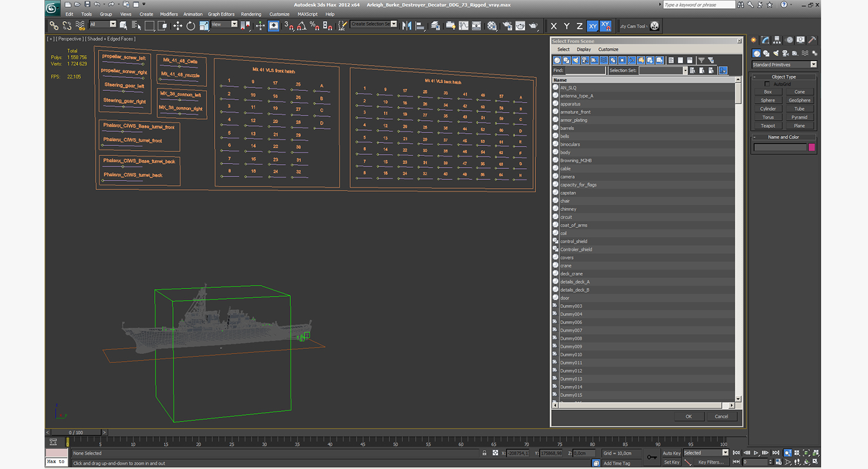
Task: Open the Selection Set dropdown in dialog
Action: (x=663, y=70)
